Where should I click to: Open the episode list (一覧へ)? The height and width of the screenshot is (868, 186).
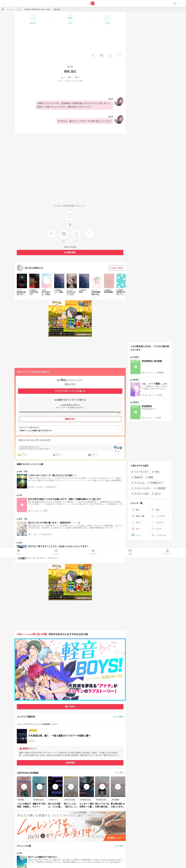point(70,19)
